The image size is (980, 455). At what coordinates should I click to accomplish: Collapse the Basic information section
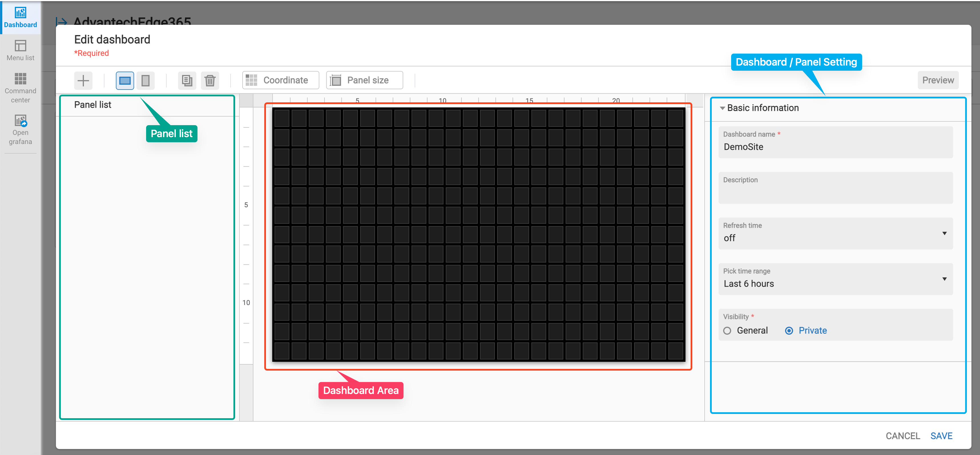722,108
